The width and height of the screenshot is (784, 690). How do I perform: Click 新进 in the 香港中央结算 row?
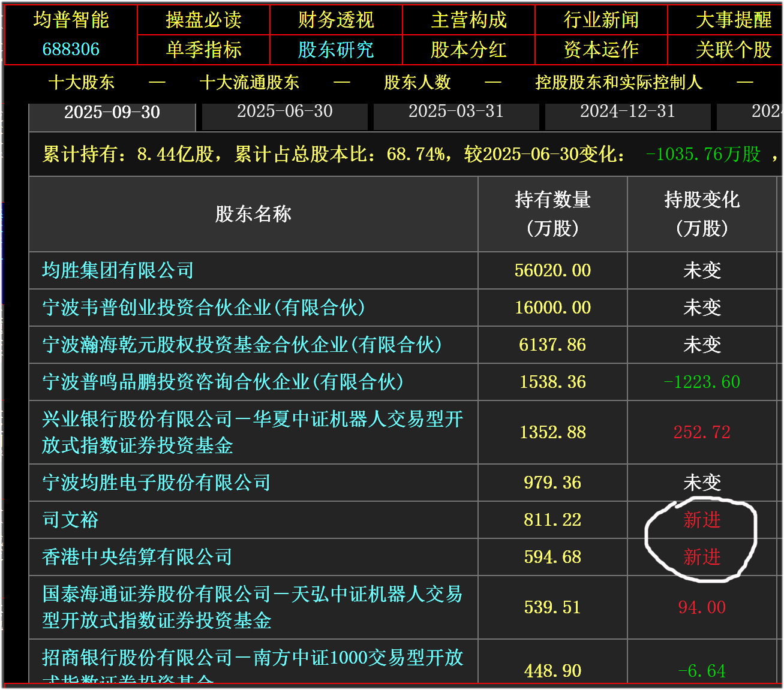click(702, 557)
